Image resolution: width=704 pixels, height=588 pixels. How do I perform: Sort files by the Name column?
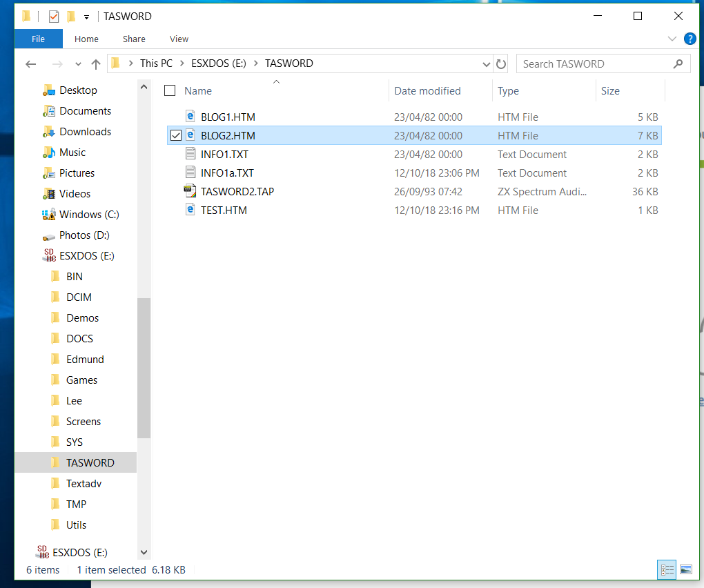click(198, 90)
